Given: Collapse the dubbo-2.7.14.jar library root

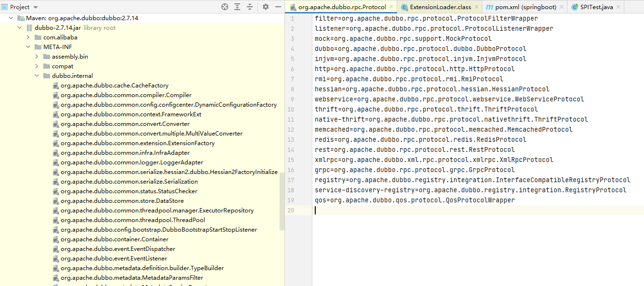Looking at the screenshot, I should click(x=19, y=27).
